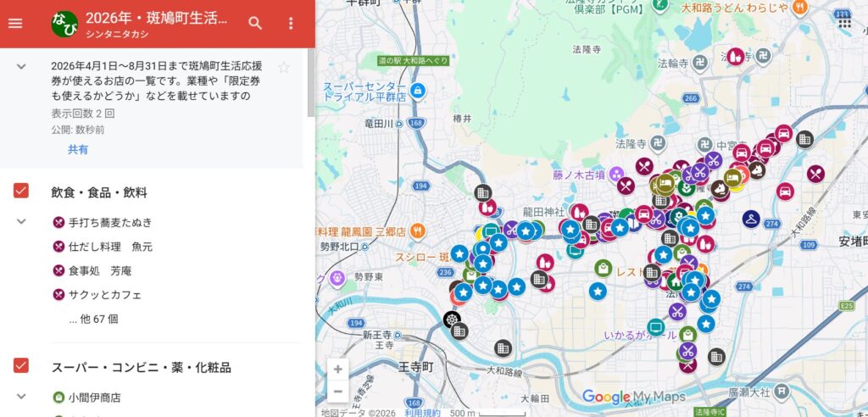Open the Google apps grid icon
Viewport: 868px width, 417px height.
[x=845, y=23]
